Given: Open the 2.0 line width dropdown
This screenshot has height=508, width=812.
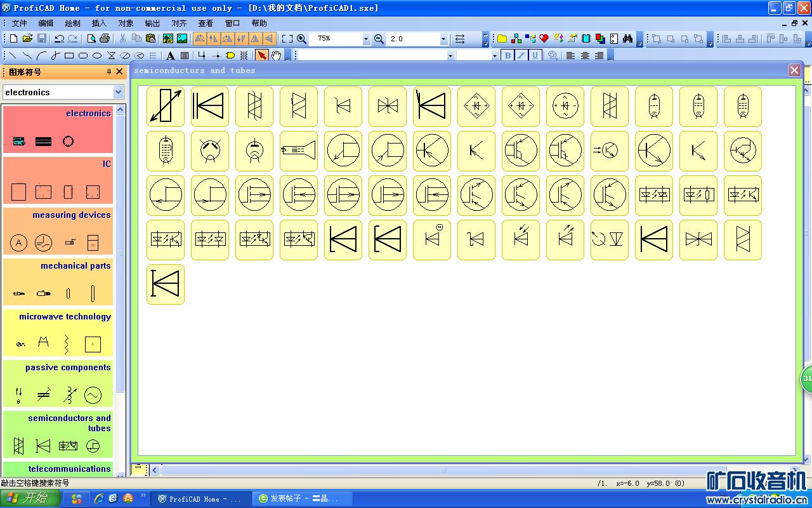Looking at the screenshot, I should 444,39.
